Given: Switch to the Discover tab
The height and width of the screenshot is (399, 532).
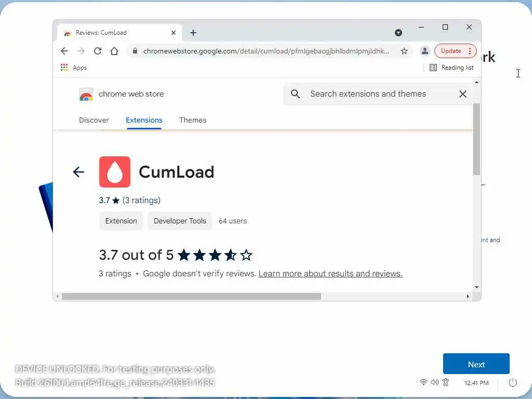Looking at the screenshot, I should [94, 120].
